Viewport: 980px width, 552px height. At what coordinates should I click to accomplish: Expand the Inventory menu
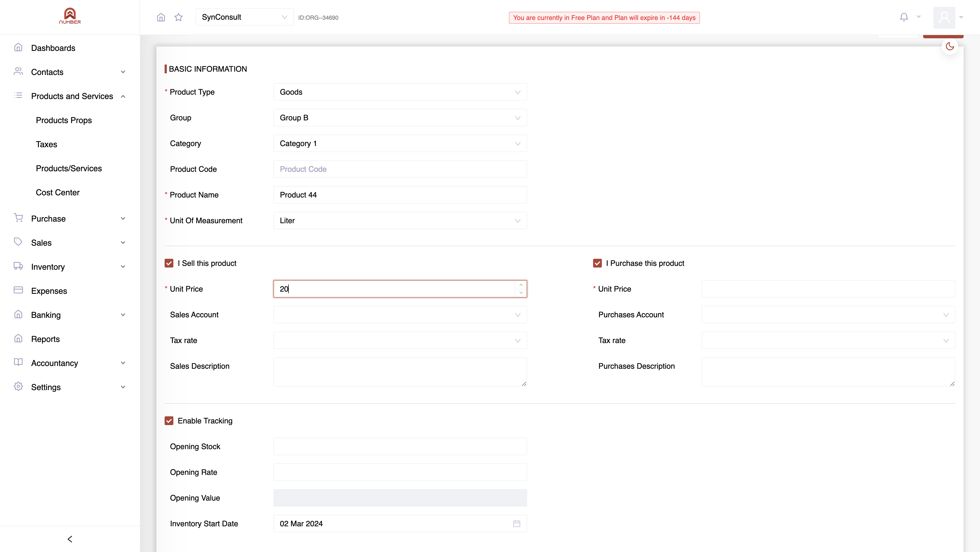[x=70, y=267]
